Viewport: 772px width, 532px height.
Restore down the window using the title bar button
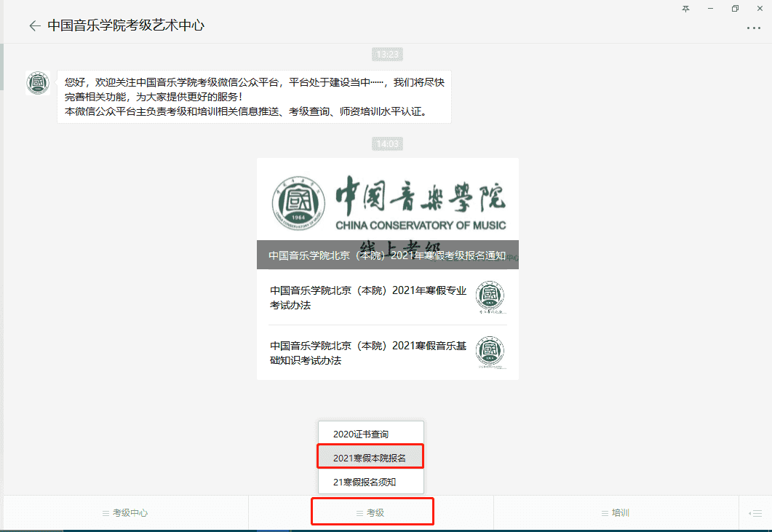coord(735,9)
